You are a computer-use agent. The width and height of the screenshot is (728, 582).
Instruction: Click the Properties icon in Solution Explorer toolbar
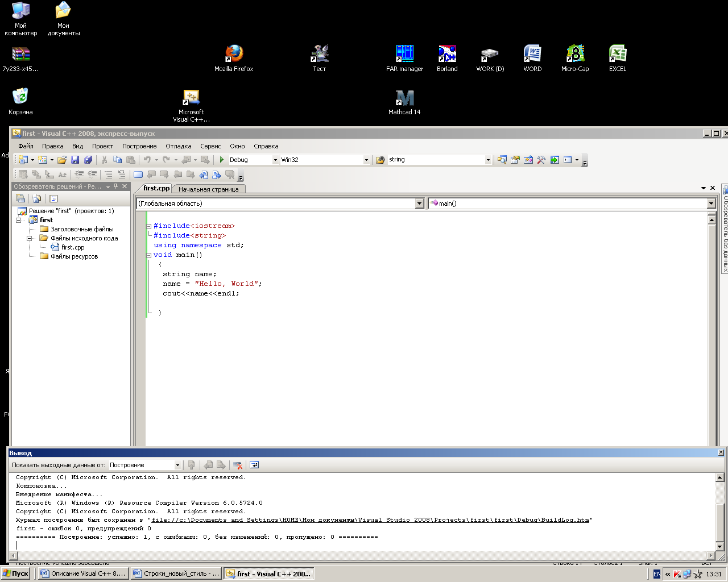[x=20, y=198]
